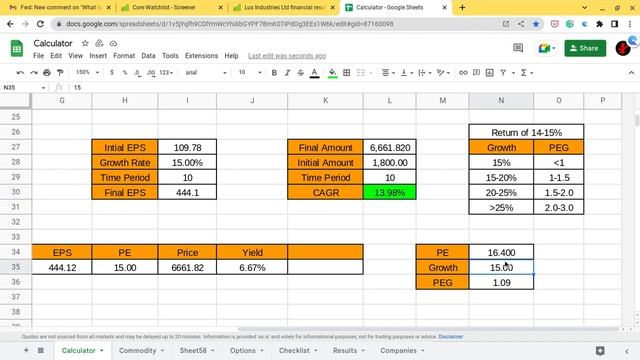Hide the toolbar menus with the chevron
640x360 pixels.
[631, 73]
